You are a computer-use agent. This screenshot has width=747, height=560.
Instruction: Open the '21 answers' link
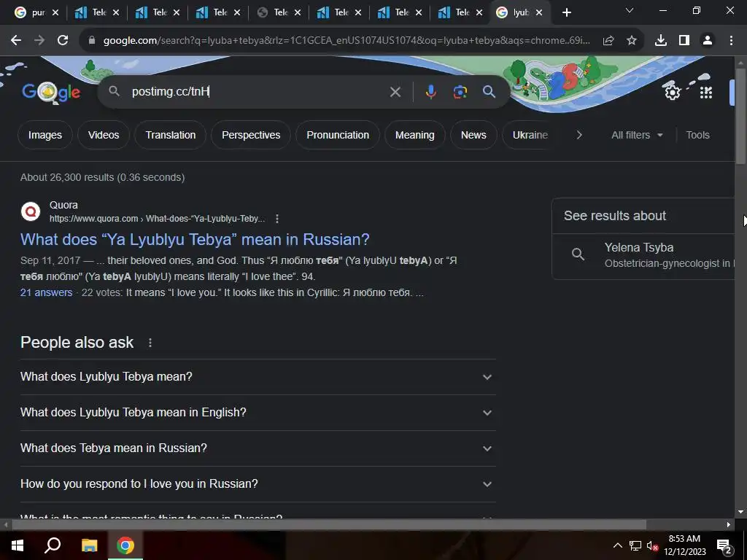[46, 292]
